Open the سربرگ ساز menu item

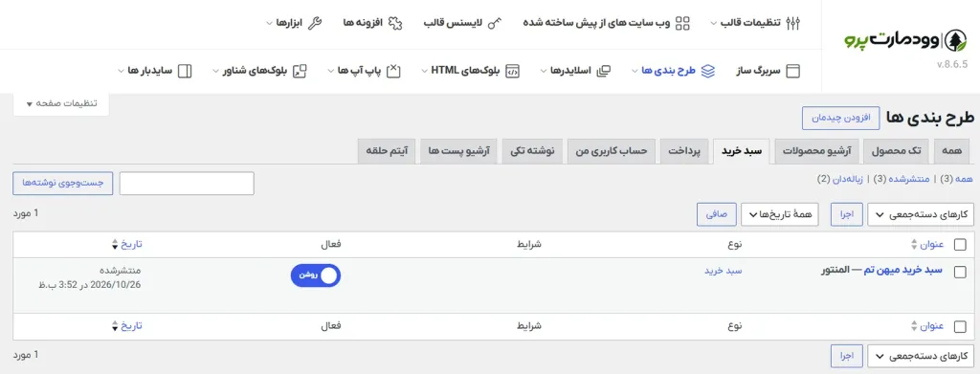(x=758, y=71)
